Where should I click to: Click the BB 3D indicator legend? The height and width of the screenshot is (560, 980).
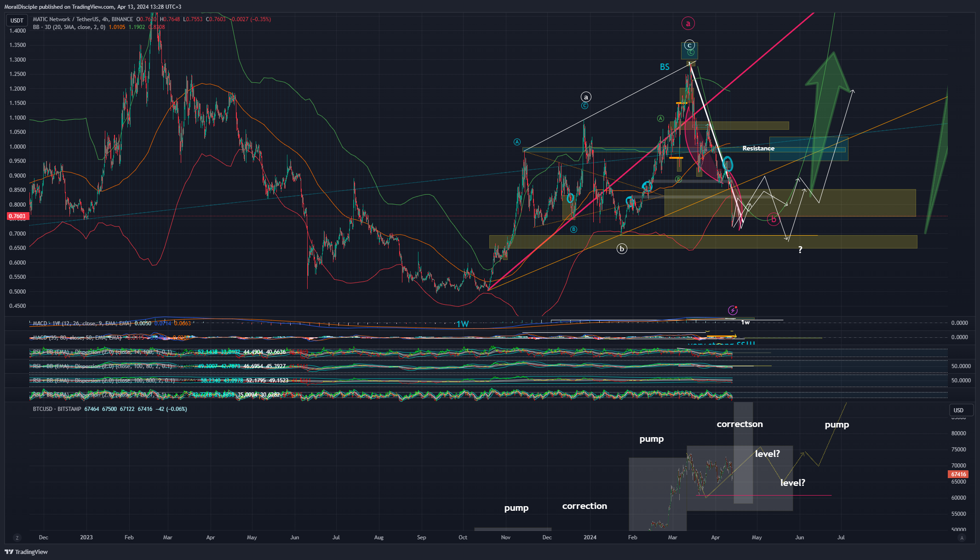point(69,27)
